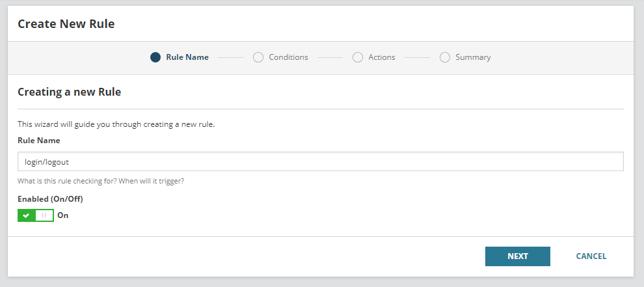Jump to the "Actions" wizard step label
The height and width of the screenshot is (287, 644).
click(382, 57)
